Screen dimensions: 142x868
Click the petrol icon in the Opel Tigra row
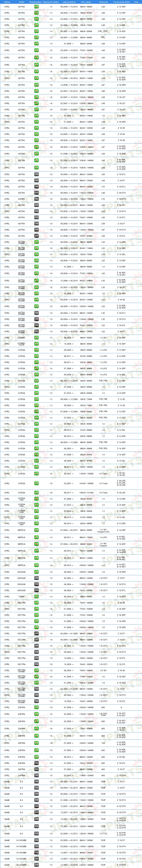coord(36,597)
